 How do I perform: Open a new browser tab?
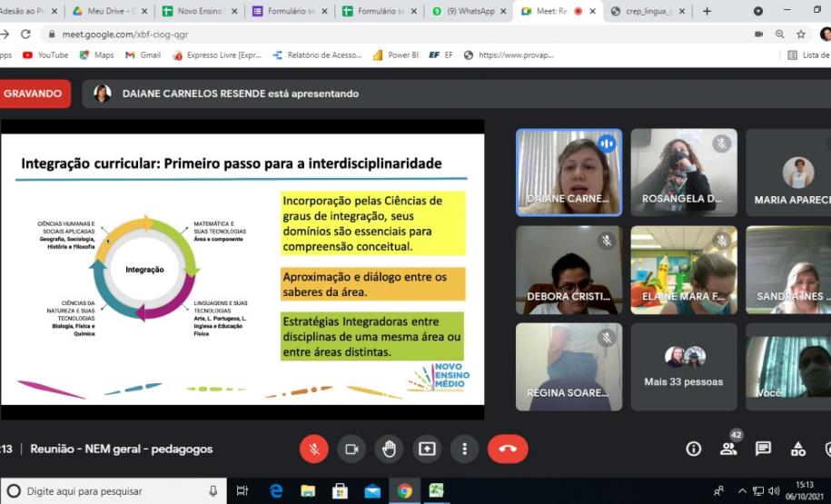[x=707, y=11]
